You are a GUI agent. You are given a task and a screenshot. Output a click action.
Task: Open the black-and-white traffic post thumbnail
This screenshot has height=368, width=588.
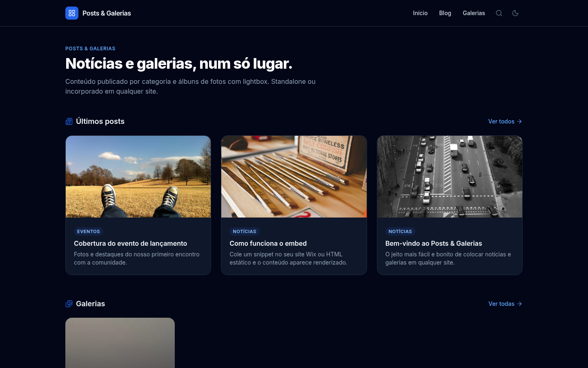(x=450, y=177)
